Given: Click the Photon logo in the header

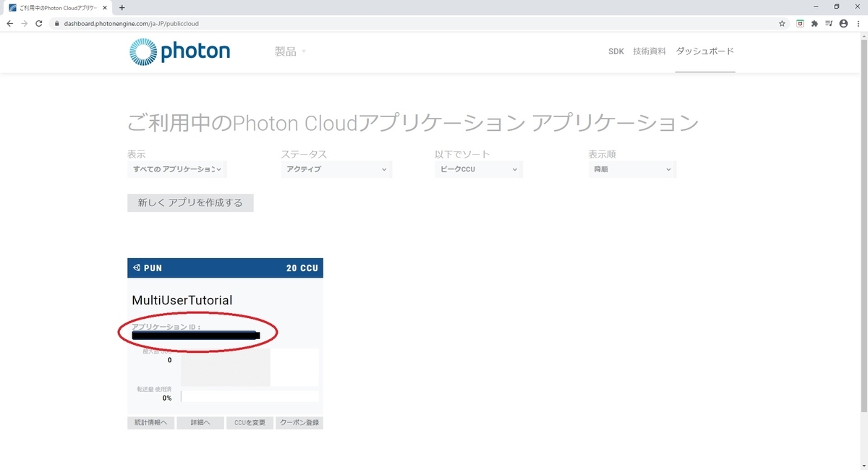Looking at the screenshot, I should click(x=179, y=51).
